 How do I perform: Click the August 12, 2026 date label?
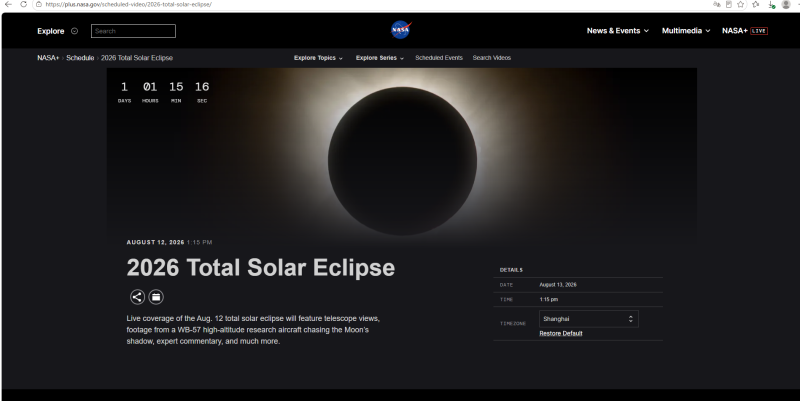[x=156, y=242]
